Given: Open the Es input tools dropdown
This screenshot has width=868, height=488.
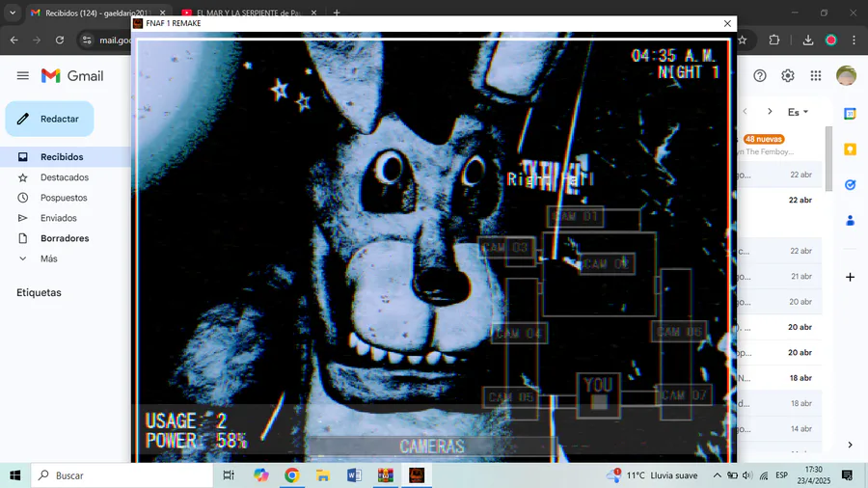Looking at the screenshot, I should (798, 112).
